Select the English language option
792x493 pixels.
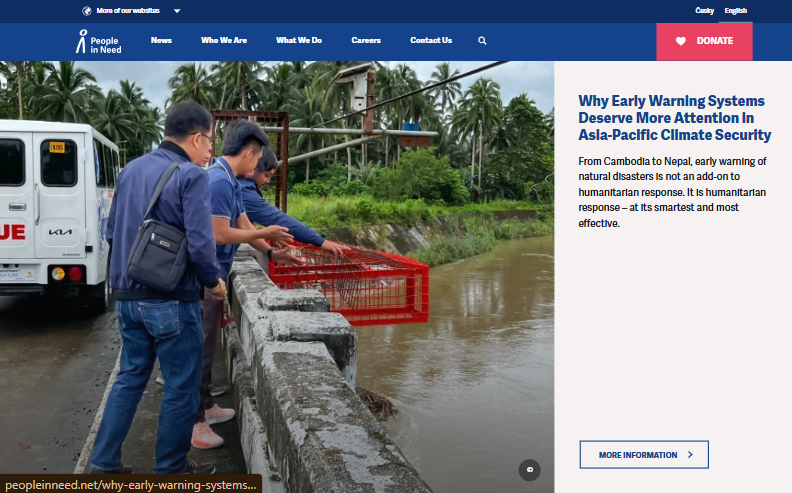pyautogui.click(x=735, y=11)
